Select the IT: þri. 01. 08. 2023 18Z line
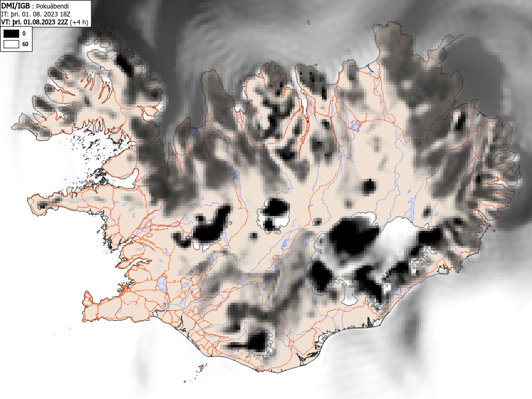The image size is (532, 399). [36, 14]
